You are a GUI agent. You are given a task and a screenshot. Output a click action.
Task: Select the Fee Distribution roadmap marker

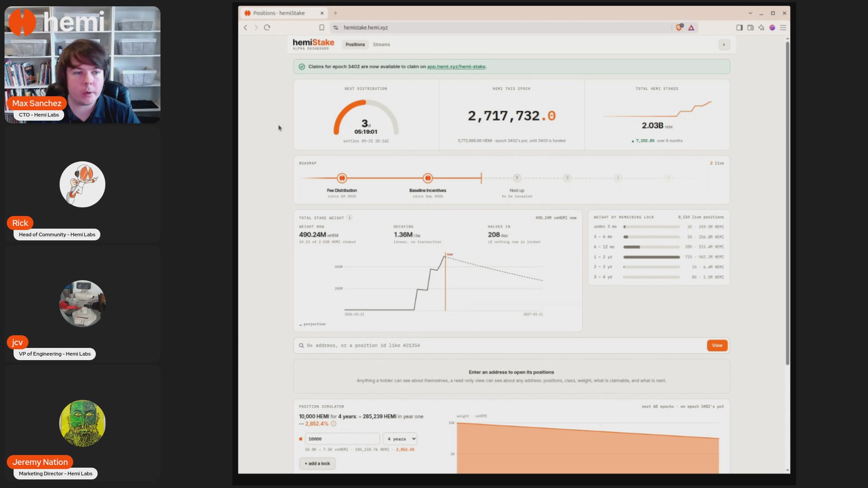pyautogui.click(x=342, y=178)
